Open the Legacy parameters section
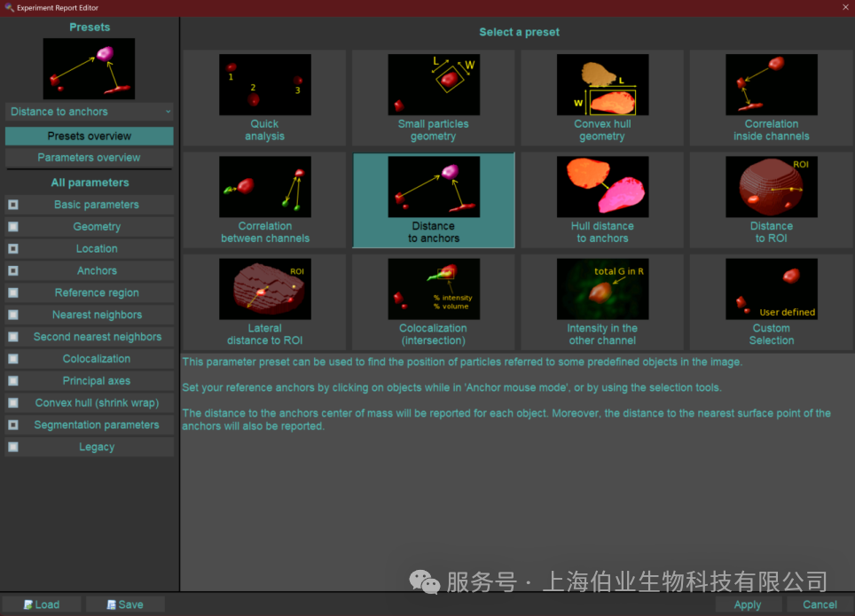The width and height of the screenshot is (855, 616). pos(97,447)
